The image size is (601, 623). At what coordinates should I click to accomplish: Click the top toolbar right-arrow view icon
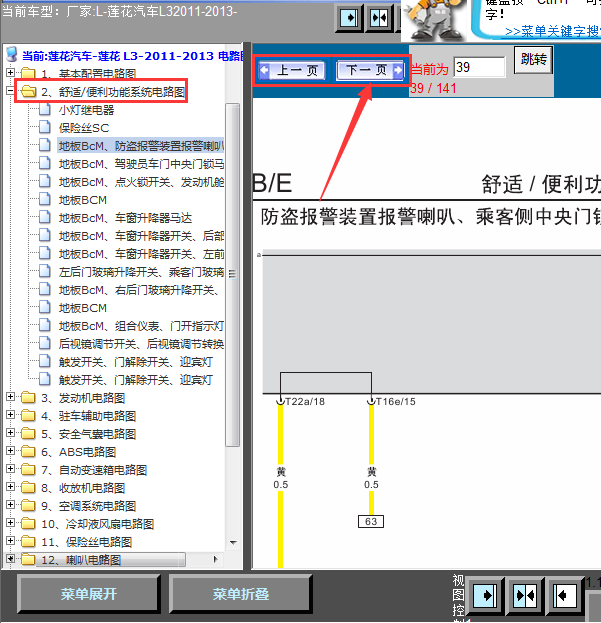[349, 18]
